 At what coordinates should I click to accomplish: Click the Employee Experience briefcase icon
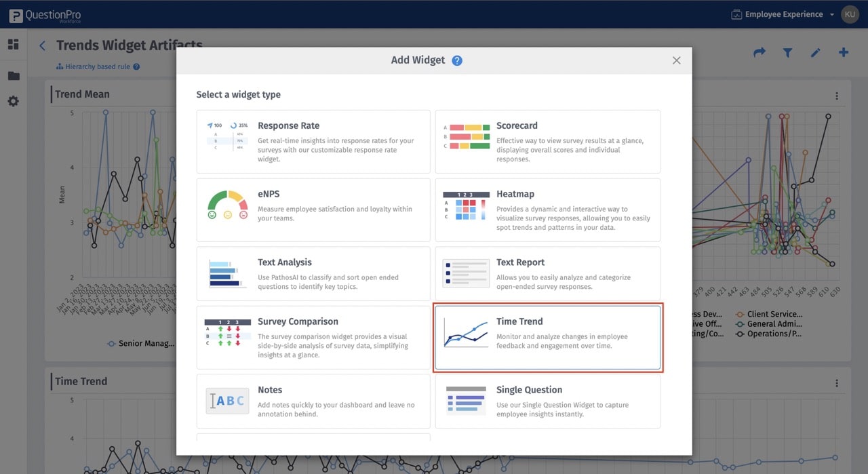tap(736, 14)
